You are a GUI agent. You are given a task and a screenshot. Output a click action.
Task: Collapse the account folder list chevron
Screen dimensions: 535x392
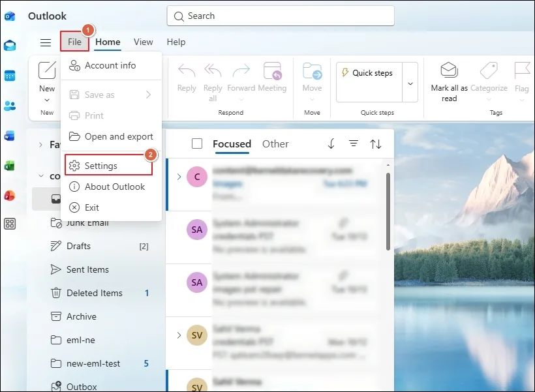41,176
